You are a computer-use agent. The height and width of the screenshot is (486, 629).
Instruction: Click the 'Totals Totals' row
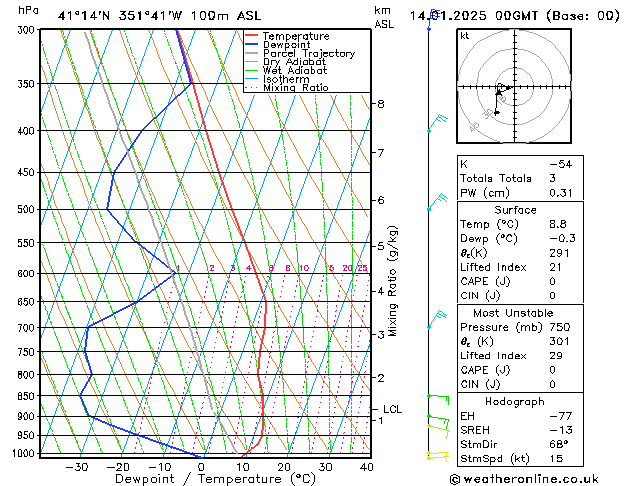520,178
